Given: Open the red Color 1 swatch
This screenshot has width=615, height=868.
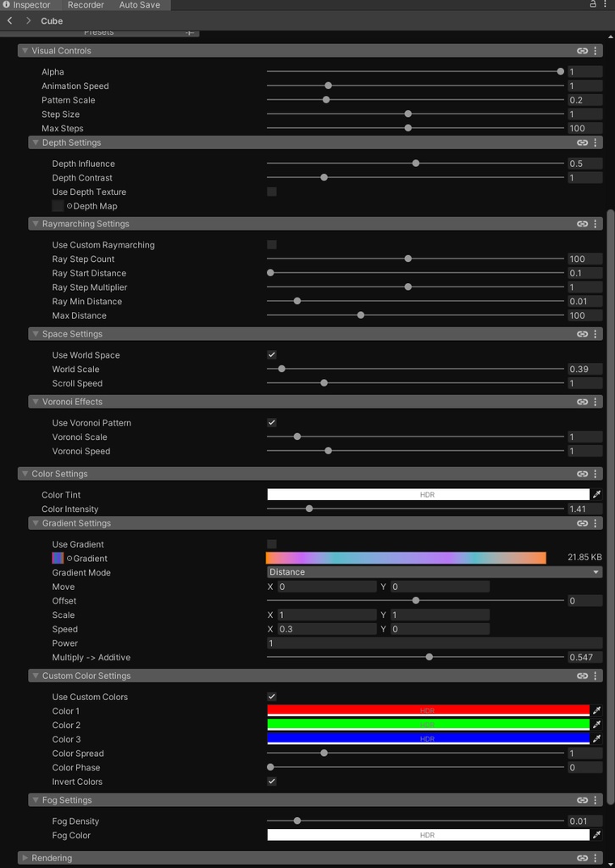Looking at the screenshot, I should click(428, 710).
